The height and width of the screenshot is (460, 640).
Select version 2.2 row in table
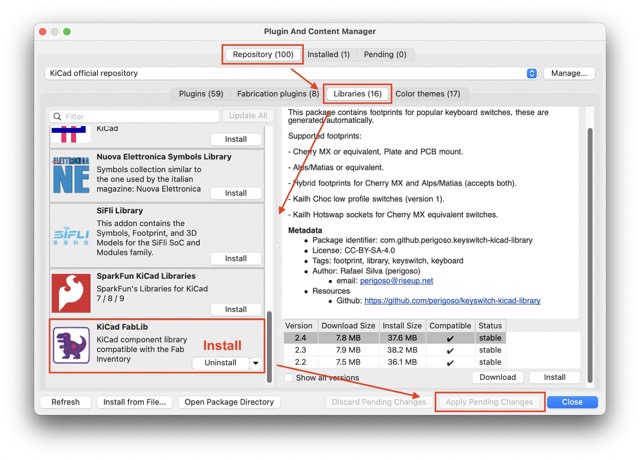tap(395, 362)
